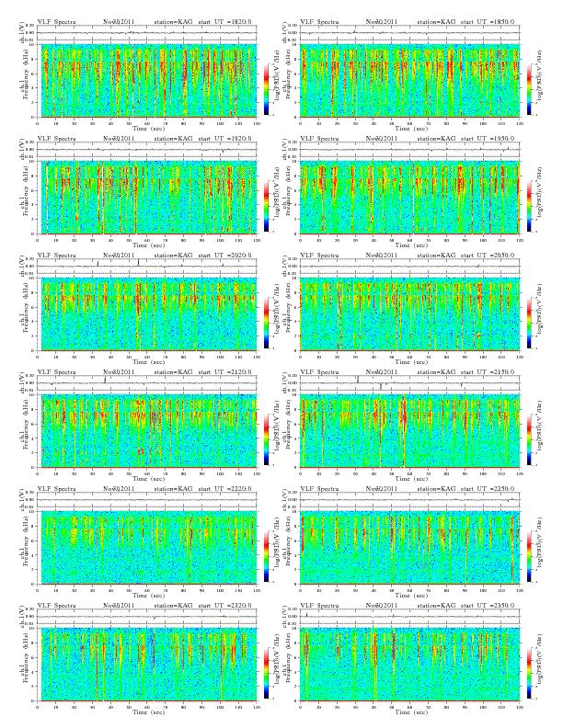Select the title text 'start UT =2020:0'
Image resolution: width=563 pixels, height=728 pixels.
225,256
